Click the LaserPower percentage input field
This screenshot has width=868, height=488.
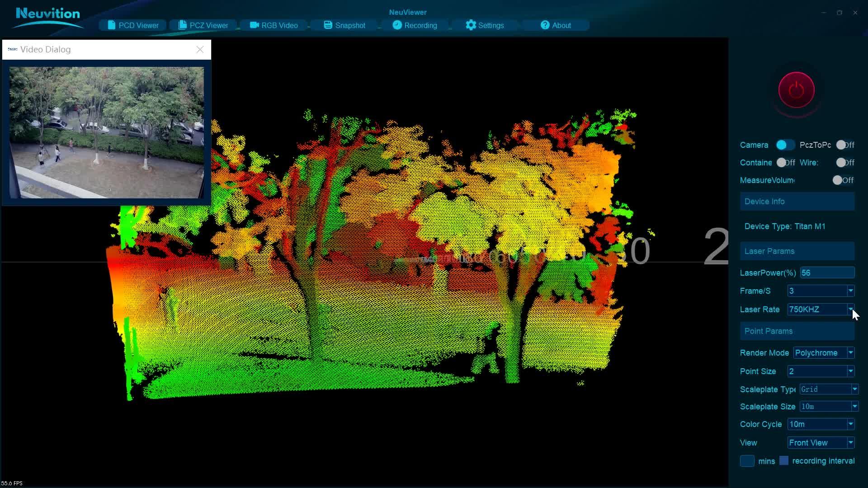click(x=826, y=273)
